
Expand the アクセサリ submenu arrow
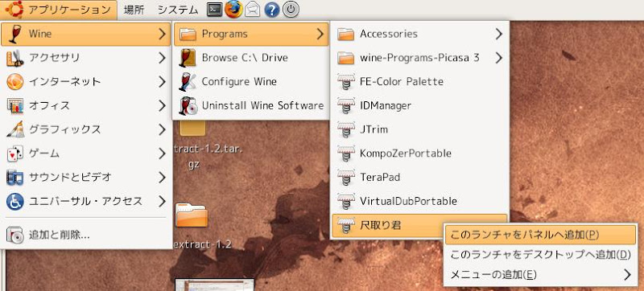tap(163, 58)
